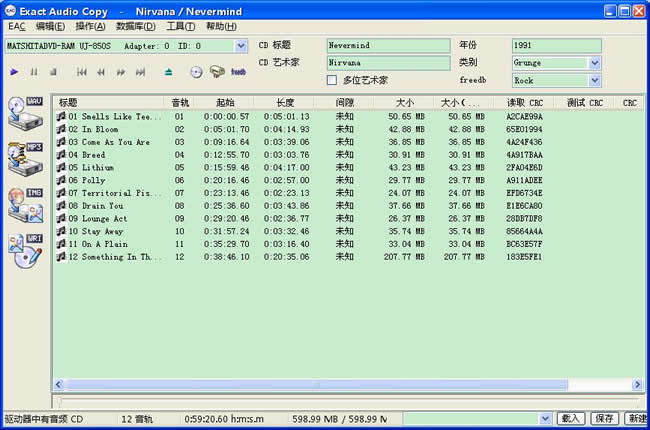The height and width of the screenshot is (430, 650).
Task: Click the music note icon of 12 Something In Th...
Action: pos(61,257)
